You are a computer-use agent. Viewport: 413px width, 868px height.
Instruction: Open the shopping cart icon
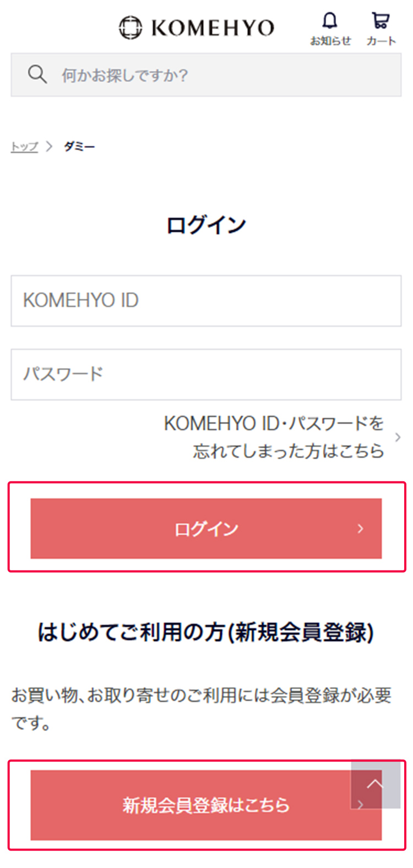coord(380,21)
